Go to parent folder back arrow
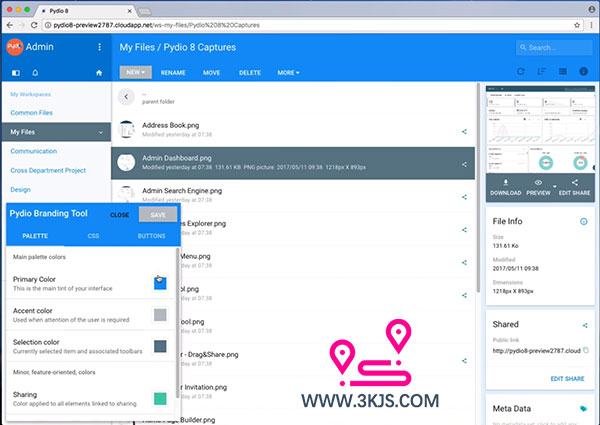The width and height of the screenshot is (600, 425). coord(126,97)
